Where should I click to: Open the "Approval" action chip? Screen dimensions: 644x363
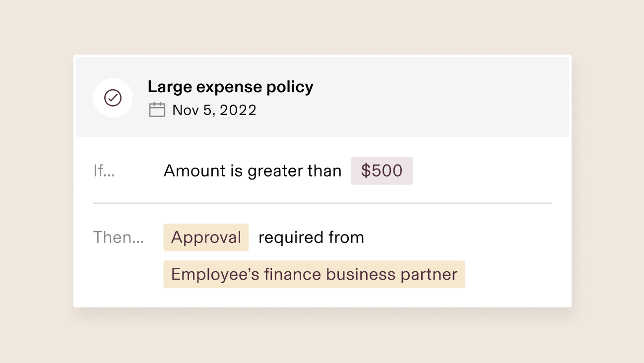[x=206, y=238]
